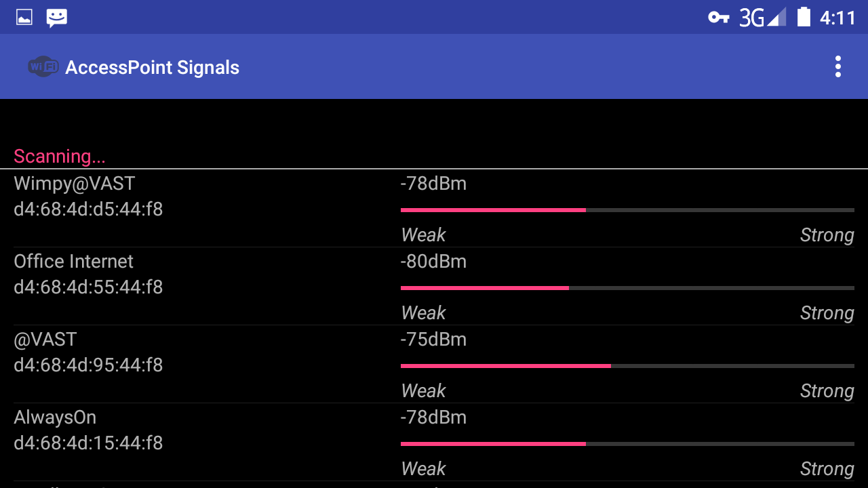Select the AlwaysOn network entry
The width and height of the screenshot is (868, 488).
point(55,418)
